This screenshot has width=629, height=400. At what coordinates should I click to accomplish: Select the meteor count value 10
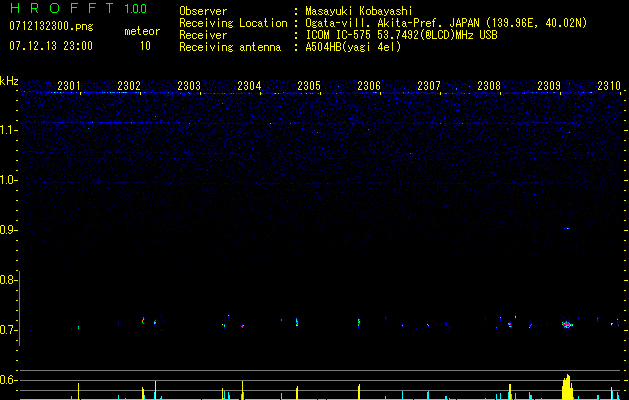click(x=145, y=46)
